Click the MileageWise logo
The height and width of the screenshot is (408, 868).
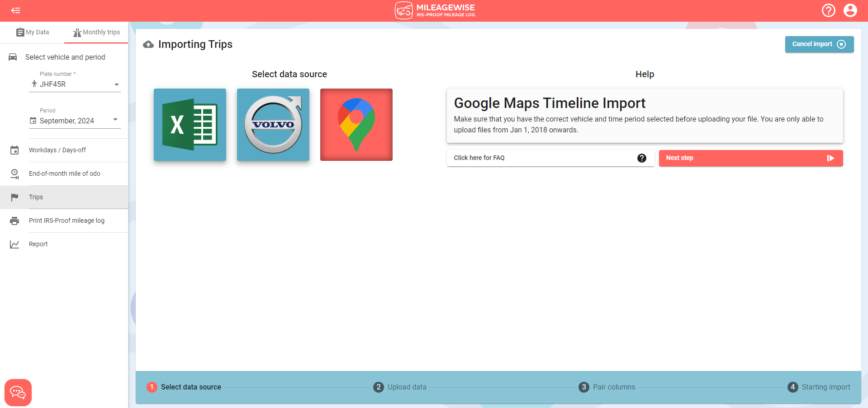coord(435,10)
